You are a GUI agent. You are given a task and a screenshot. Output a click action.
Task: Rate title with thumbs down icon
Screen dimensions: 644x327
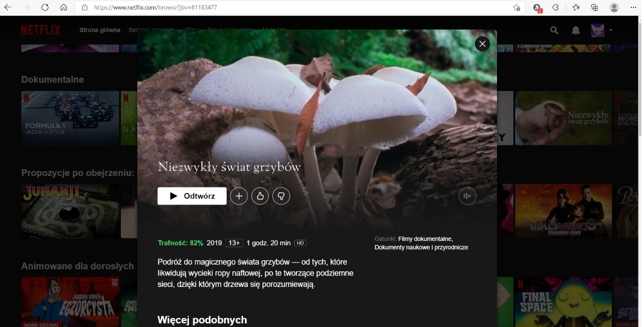pos(281,196)
